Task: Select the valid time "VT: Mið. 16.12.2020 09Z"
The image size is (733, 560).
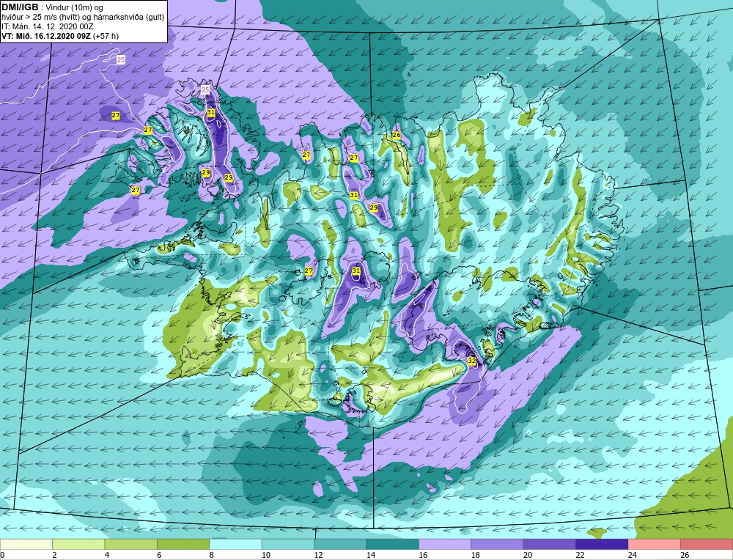Action: [46, 36]
